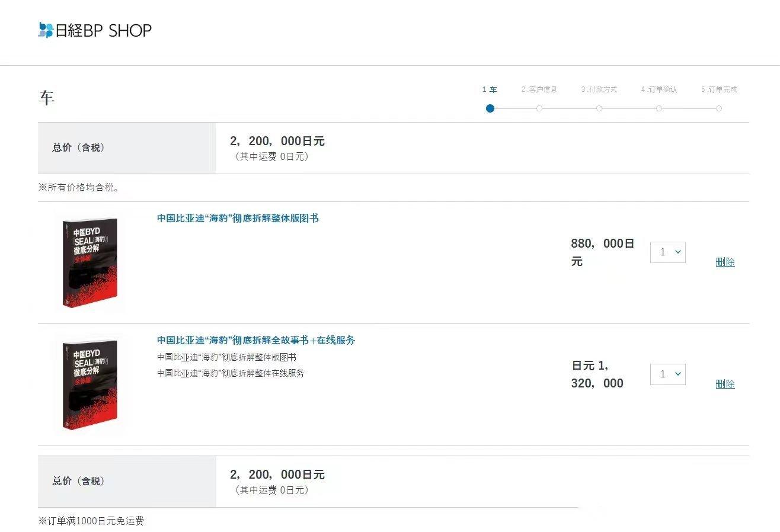Select step 5 订单完成 in progress bar
Image resolution: width=780 pixels, height=532 pixels.
[719, 89]
